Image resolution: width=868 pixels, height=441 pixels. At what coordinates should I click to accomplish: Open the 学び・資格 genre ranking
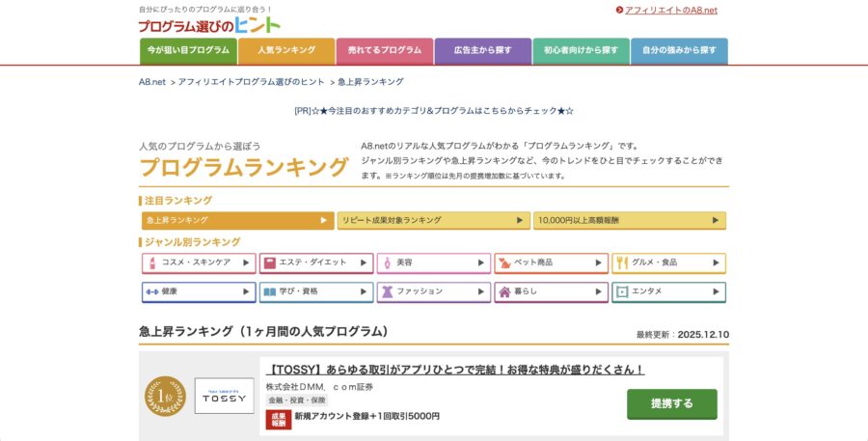pos(316,292)
